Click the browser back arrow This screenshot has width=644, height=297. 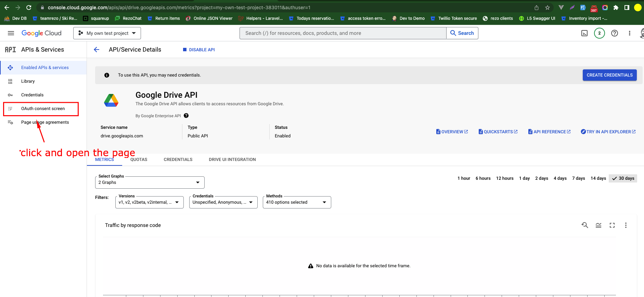point(7,7)
